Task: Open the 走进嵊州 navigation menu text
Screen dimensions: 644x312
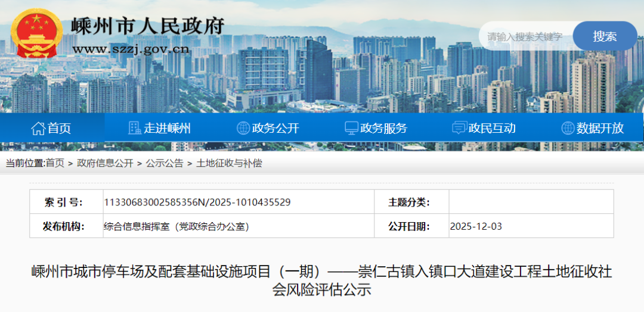Action: (167, 128)
